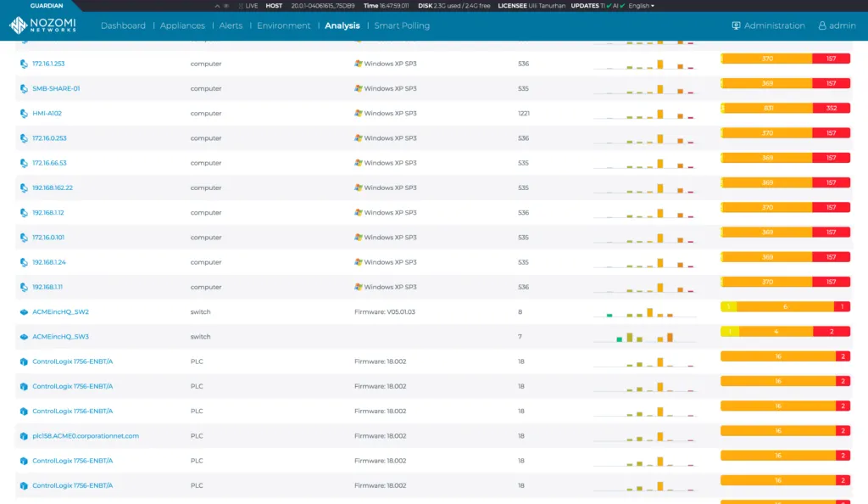Viewport: 868px width, 504px height.
Task: Click the vulnerability count 1221
Action: tap(524, 114)
